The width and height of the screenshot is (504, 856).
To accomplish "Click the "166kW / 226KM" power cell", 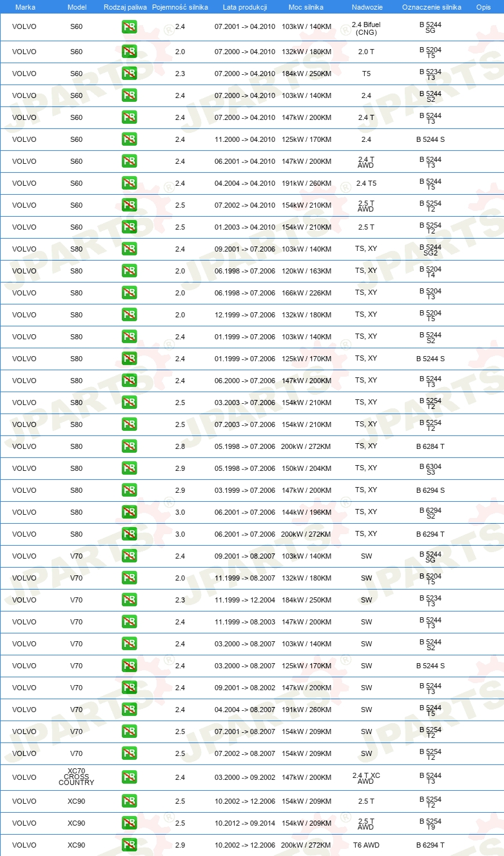I will coord(306,293).
